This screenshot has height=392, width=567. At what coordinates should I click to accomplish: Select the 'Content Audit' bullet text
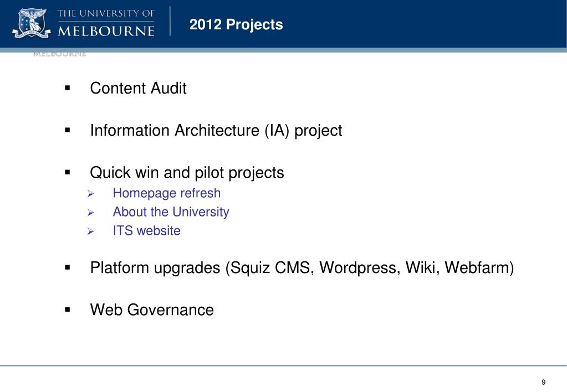[x=138, y=88]
